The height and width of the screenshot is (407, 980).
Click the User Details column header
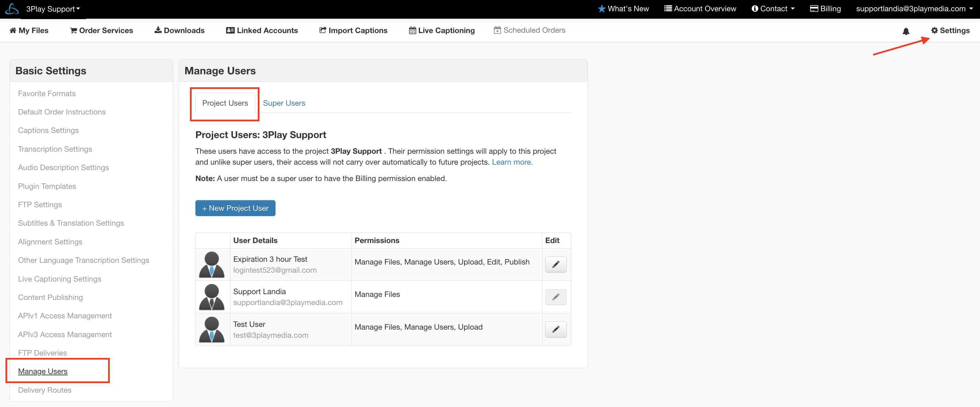[x=255, y=240]
